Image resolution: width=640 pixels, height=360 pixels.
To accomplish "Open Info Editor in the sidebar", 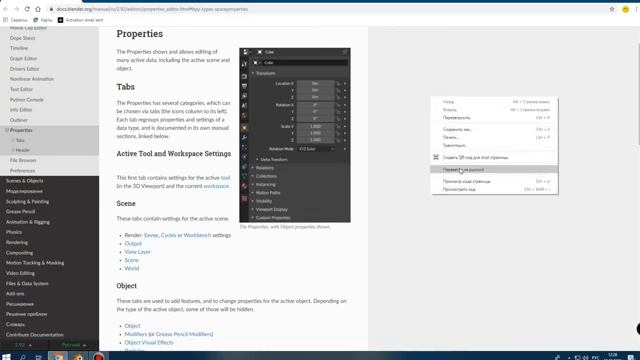I will [21, 110].
